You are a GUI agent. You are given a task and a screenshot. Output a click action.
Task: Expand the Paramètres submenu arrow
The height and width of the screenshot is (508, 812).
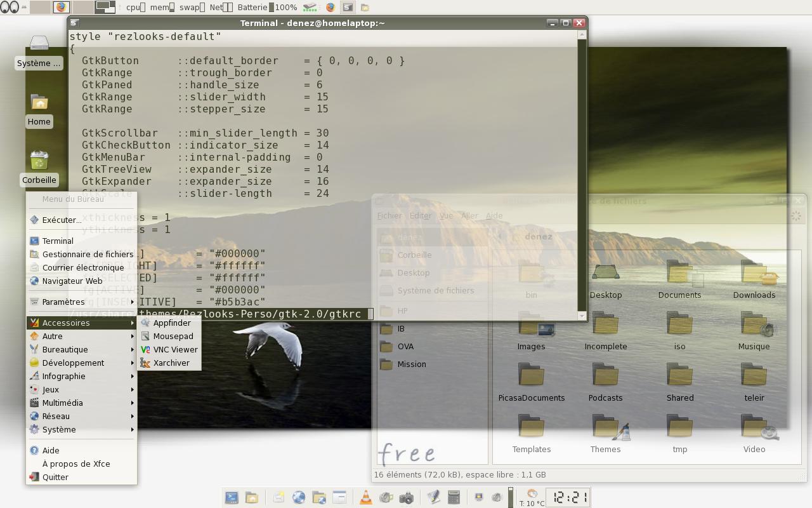(x=133, y=302)
